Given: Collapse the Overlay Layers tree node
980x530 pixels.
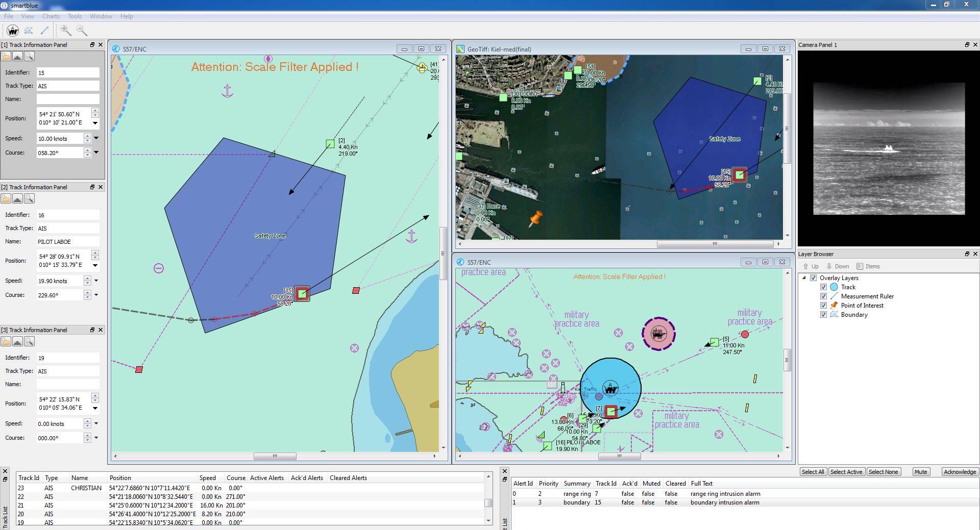Looking at the screenshot, I should [x=804, y=278].
